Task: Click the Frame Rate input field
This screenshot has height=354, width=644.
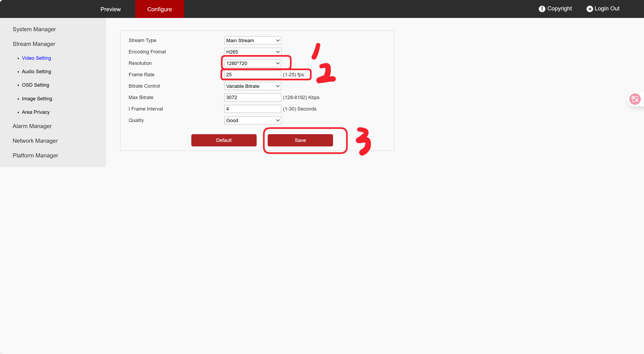Action: pos(253,75)
